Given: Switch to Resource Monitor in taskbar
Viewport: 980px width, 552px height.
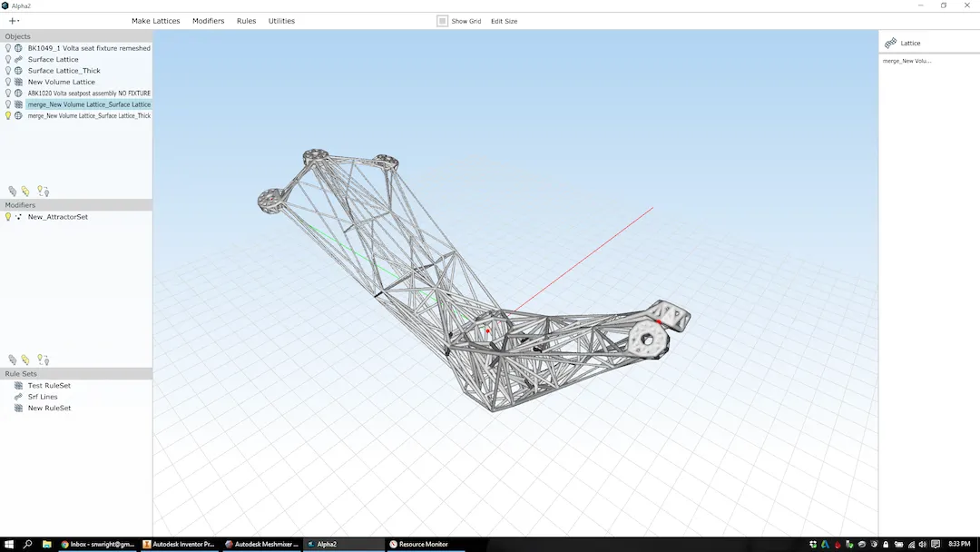Looking at the screenshot, I should (x=425, y=544).
